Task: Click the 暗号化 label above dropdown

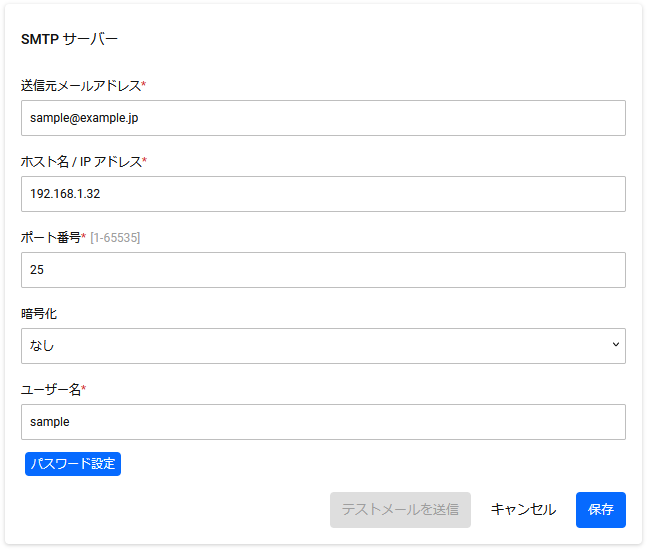Action: pyautogui.click(x=39, y=314)
